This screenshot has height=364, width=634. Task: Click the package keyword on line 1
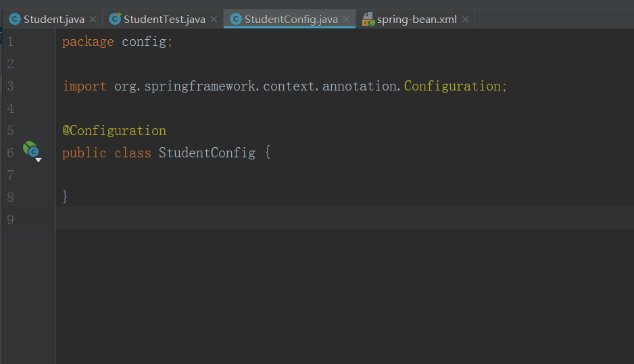(88, 41)
